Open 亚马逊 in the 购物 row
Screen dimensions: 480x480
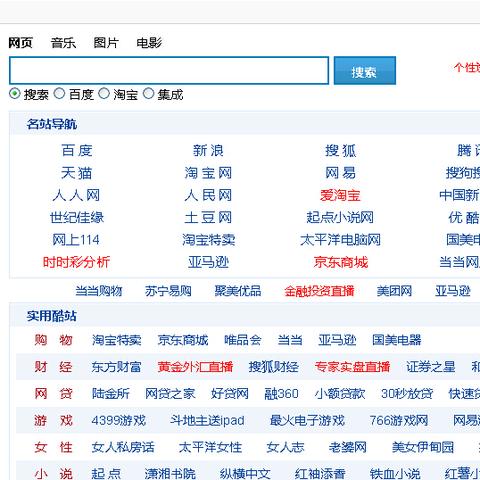coord(337,340)
